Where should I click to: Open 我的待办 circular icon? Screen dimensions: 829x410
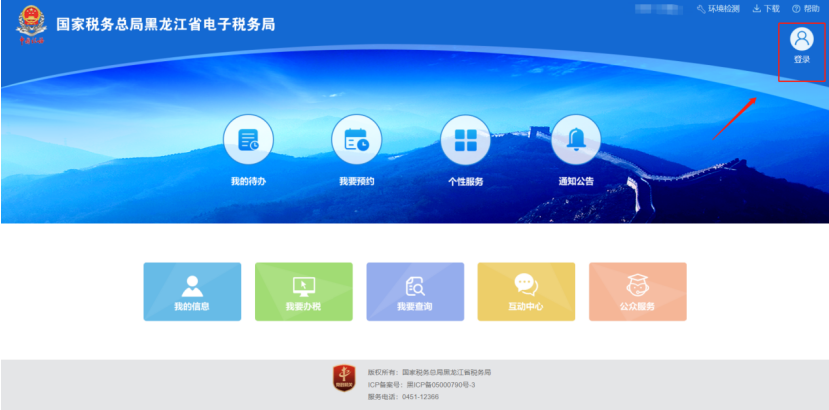248,140
